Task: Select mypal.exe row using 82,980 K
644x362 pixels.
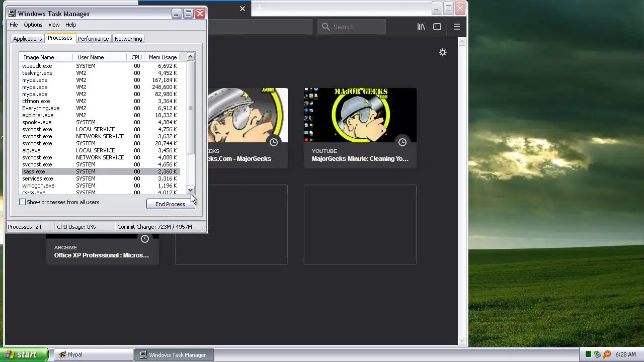Action: pos(100,94)
